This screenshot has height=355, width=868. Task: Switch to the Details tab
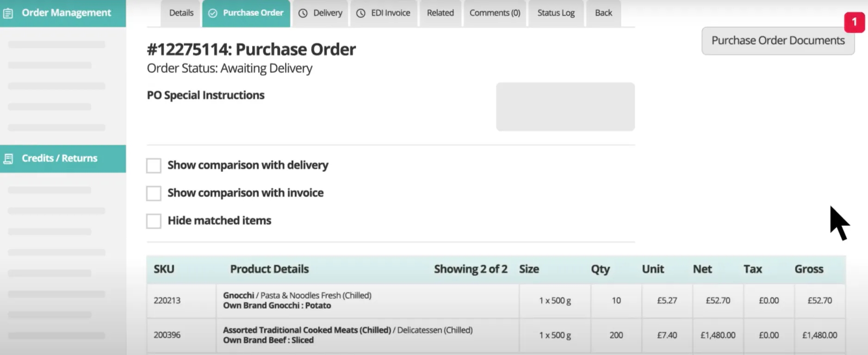pyautogui.click(x=181, y=13)
